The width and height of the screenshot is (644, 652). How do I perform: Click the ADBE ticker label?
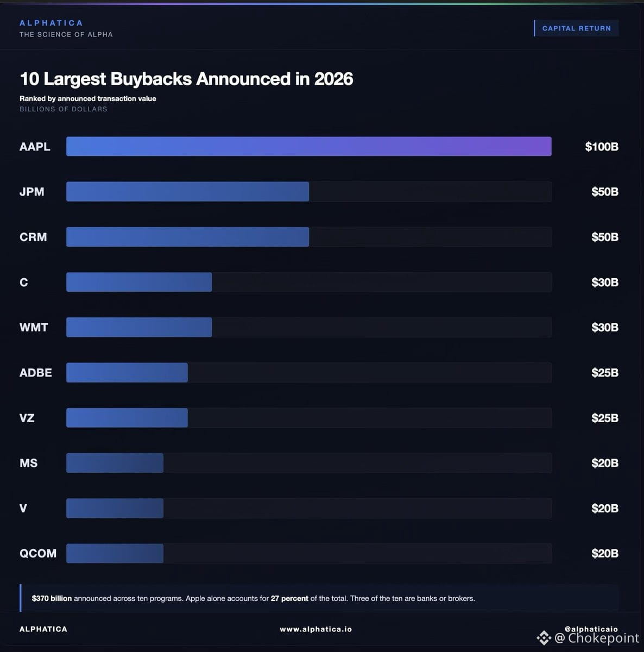point(36,373)
